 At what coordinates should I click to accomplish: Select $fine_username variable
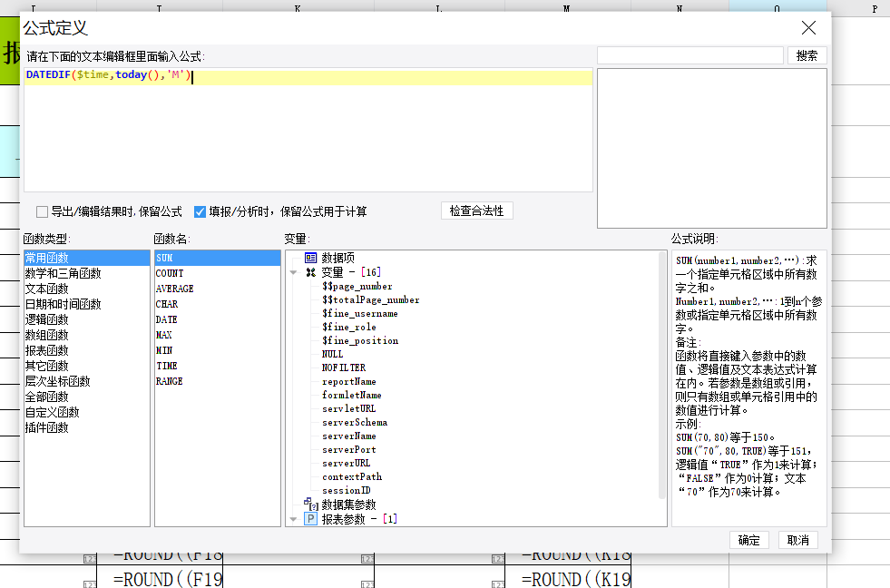(x=360, y=314)
